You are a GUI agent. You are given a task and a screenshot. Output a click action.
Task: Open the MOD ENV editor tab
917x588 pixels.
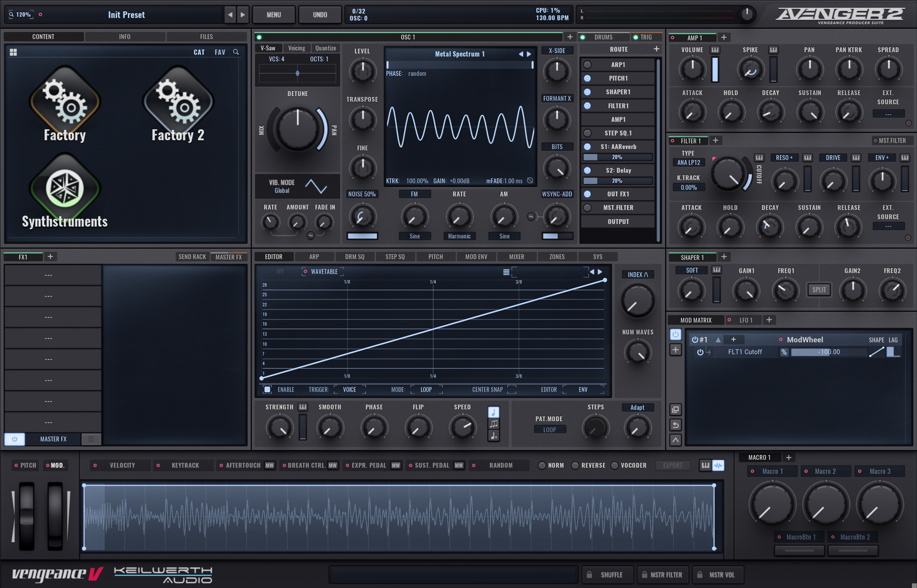point(476,257)
